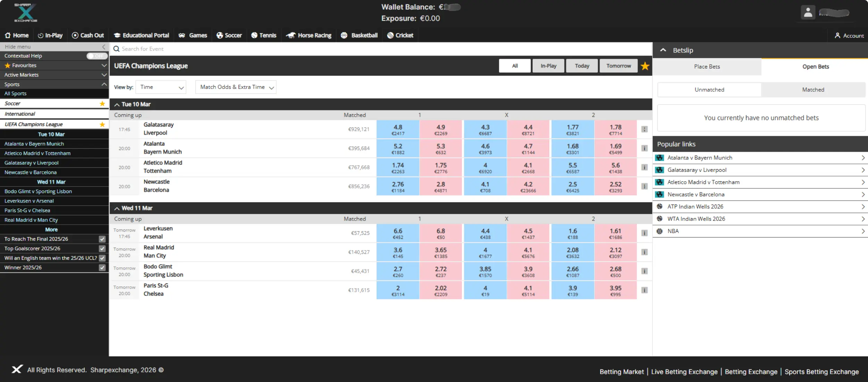Toggle the Contextual Help switch

pos(96,56)
